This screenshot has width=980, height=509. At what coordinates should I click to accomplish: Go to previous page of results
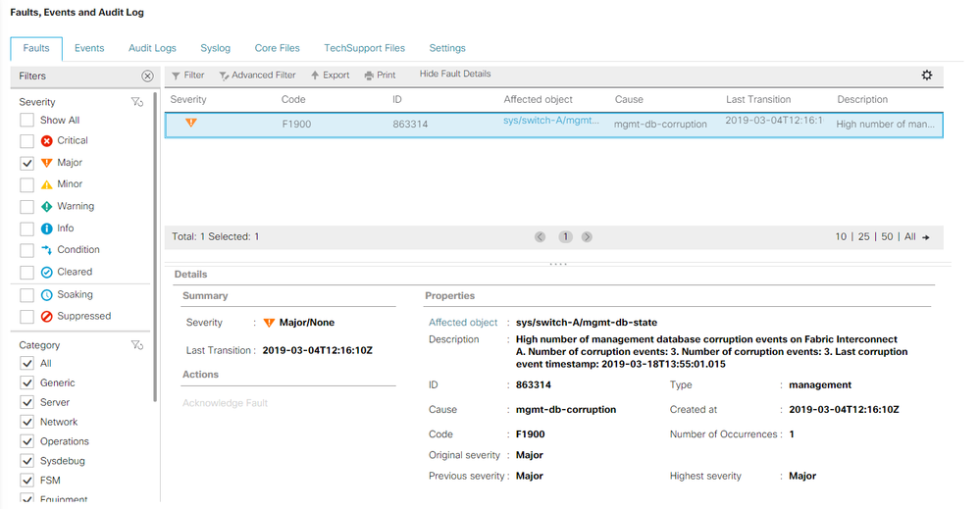[540, 236]
